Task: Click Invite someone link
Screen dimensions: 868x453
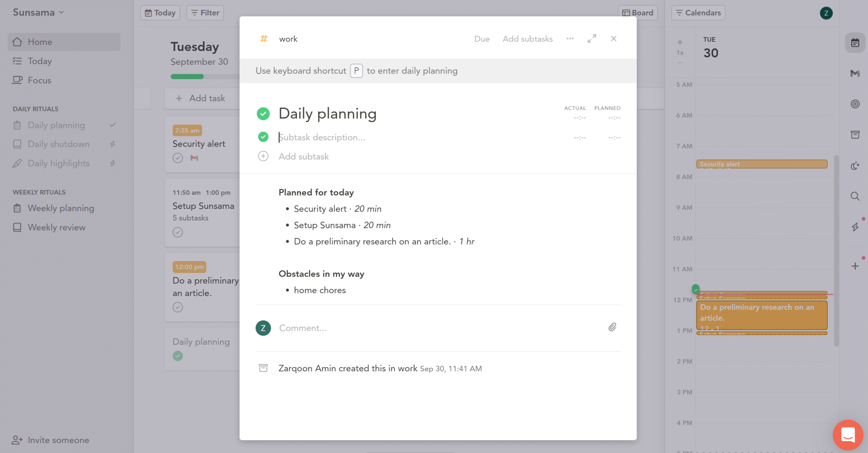Action: coord(51,440)
